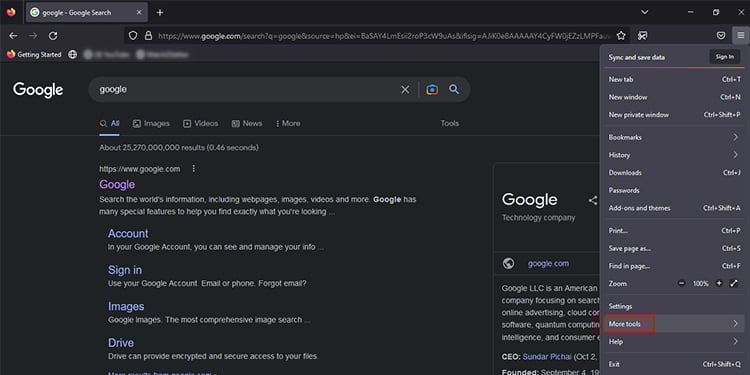
Task: Click inside the Google search input field
Action: (246, 89)
